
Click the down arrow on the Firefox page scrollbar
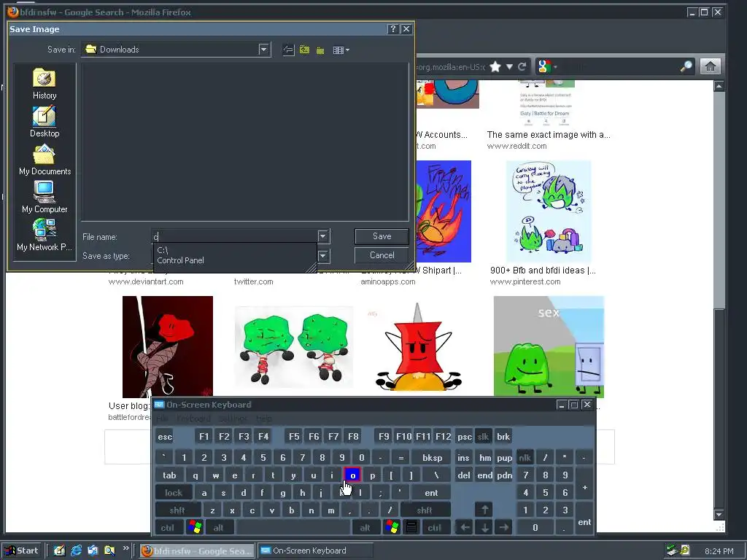click(719, 514)
